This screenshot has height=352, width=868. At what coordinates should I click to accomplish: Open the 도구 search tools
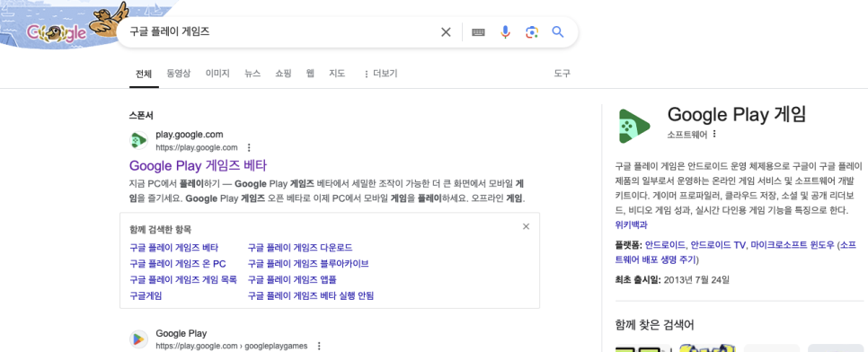pyautogui.click(x=562, y=73)
